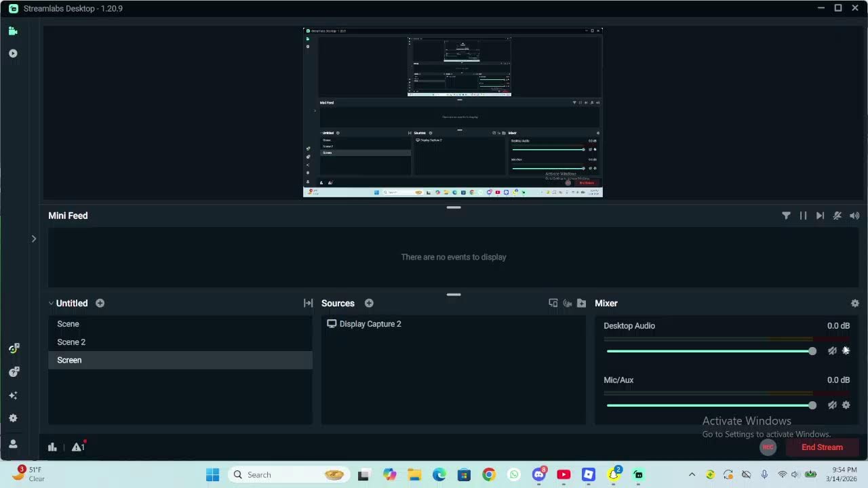Image resolution: width=868 pixels, height=488 pixels.
Task: Open the notifications warning icon
Action: click(x=78, y=447)
